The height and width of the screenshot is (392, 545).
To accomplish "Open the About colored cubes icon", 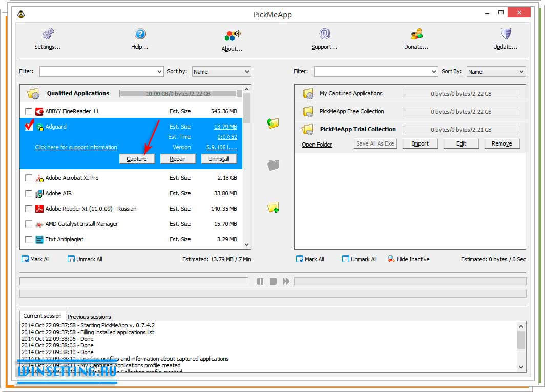I will pyautogui.click(x=232, y=36).
